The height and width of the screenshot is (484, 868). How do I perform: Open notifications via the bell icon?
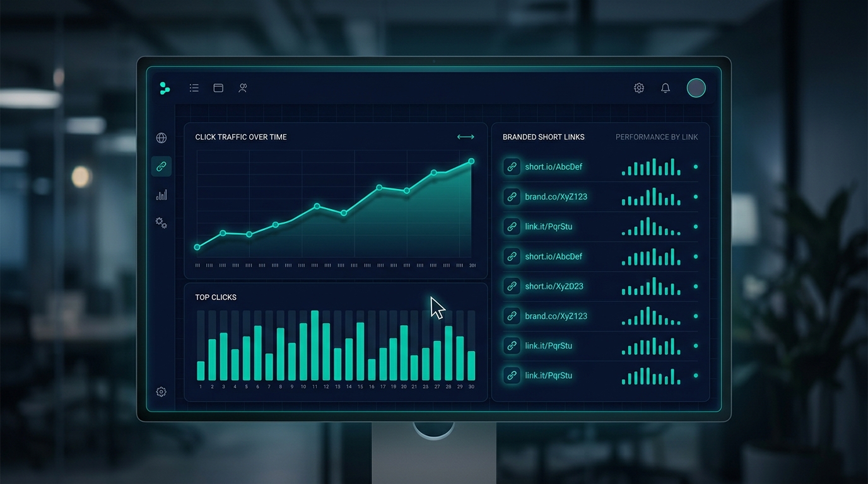[665, 88]
